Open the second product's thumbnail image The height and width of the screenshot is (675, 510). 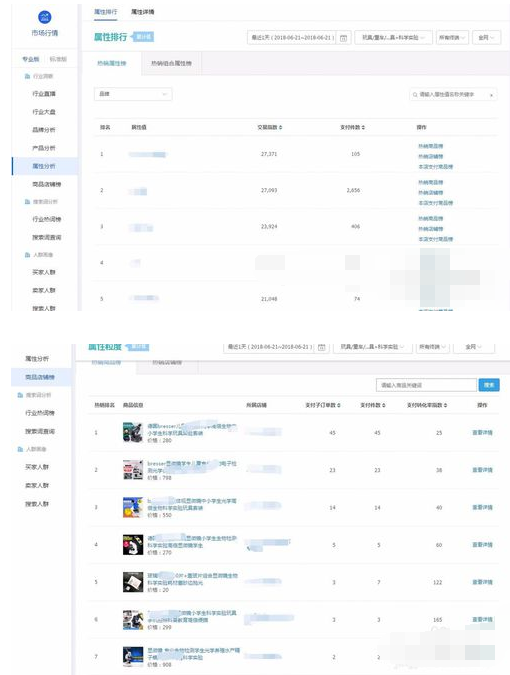(x=133, y=470)
